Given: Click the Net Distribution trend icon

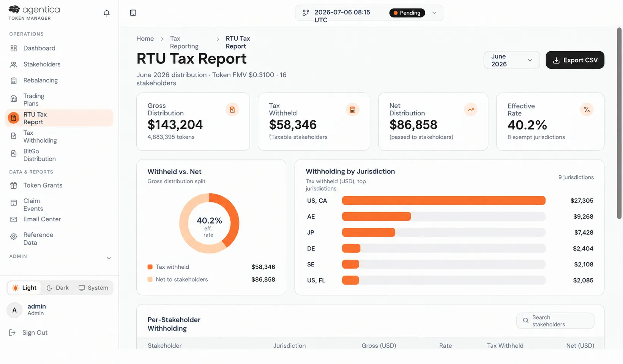Looking at the screenshot, I should (x=471, y=110).
